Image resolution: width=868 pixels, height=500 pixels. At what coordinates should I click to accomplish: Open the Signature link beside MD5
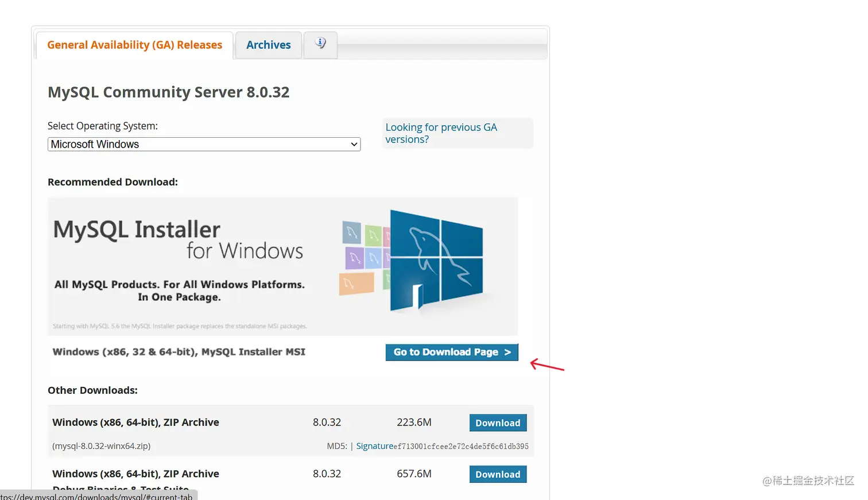click(375, 447)
